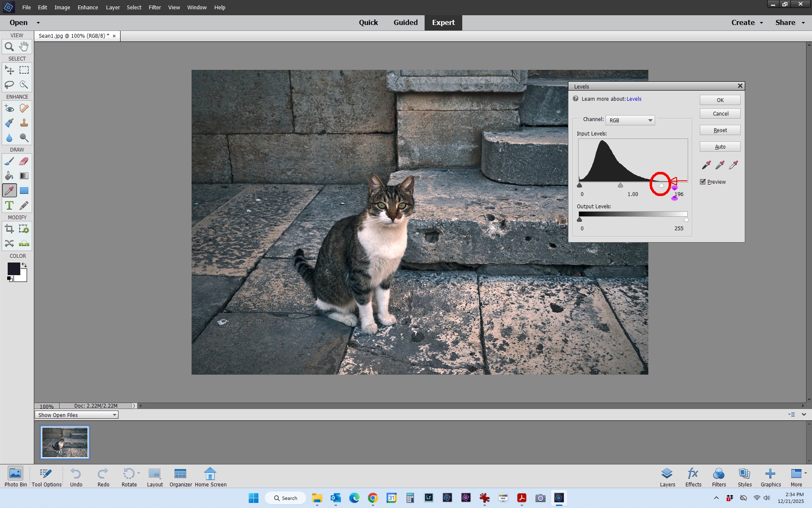Select the Horizontal Type tool
The image size is (812, 508).
point(9,205)
